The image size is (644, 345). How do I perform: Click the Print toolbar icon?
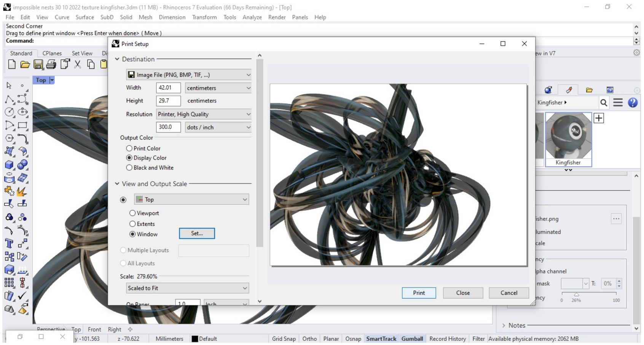click(51, 64)
